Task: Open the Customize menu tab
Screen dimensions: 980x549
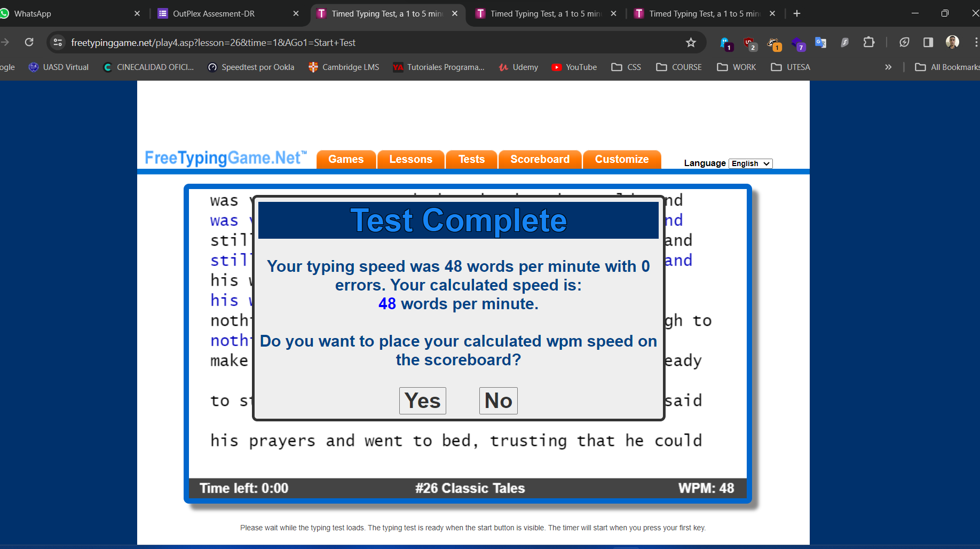Action: 622,159
